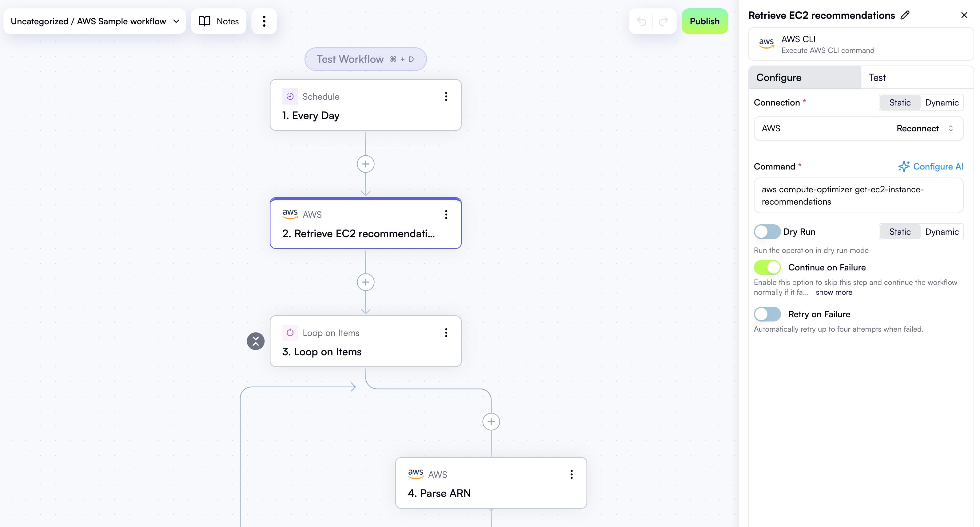Image resolution: width=980 pixels, height=527 pixels.
Task: Click the undo arrow icon
Action: (641, 21)
